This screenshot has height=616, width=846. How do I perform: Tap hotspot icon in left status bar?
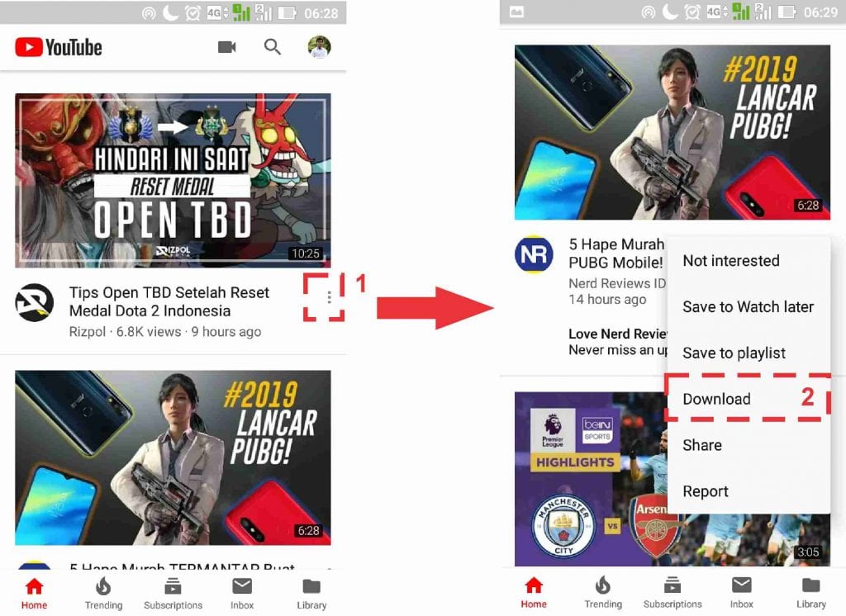pyautogui.click(x=149, y=13)
